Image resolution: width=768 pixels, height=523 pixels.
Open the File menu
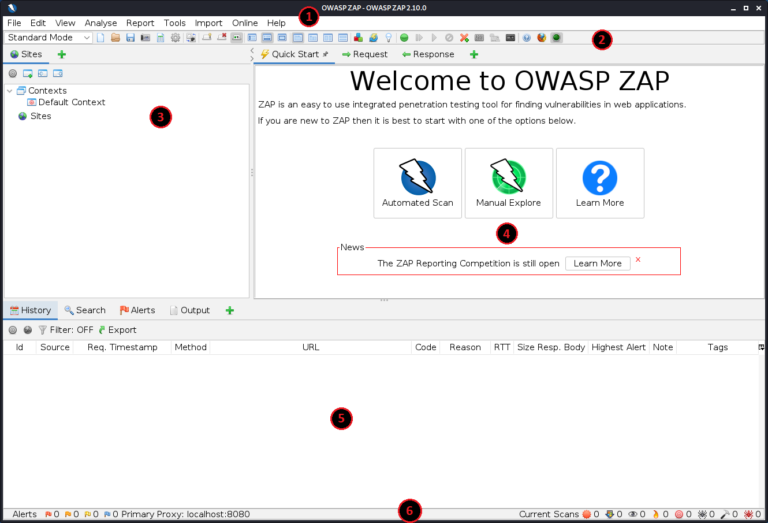point(14,23)
